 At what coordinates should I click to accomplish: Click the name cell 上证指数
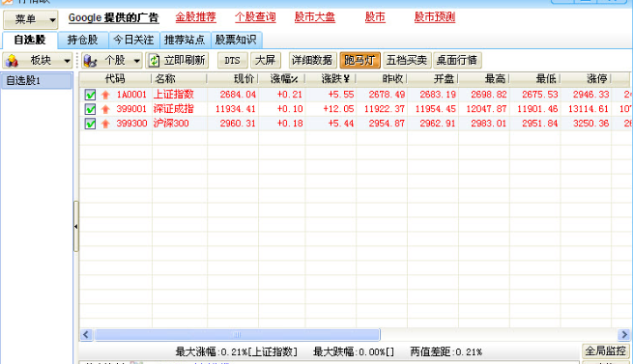click(174, 95)
